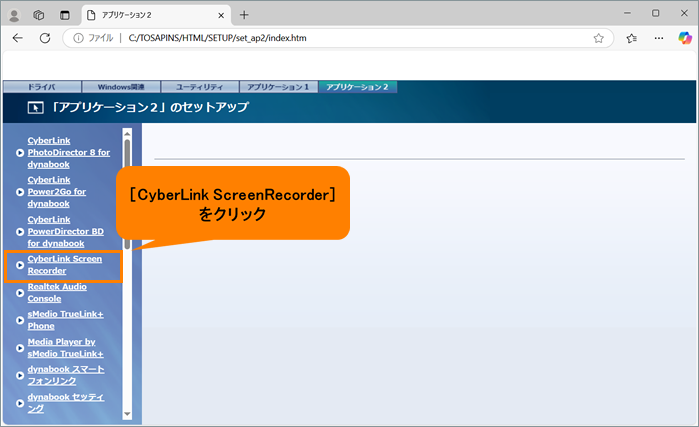Open Media Player by sMedio TrueLink+ link
The width and height of the screenshot is (699, 427).
66,348
